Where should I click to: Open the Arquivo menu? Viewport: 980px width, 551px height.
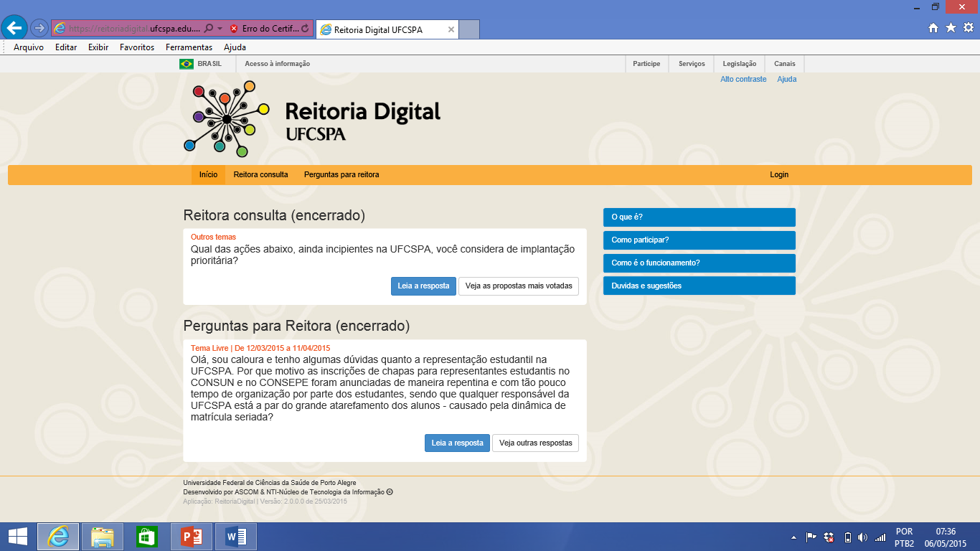point(29,47)
